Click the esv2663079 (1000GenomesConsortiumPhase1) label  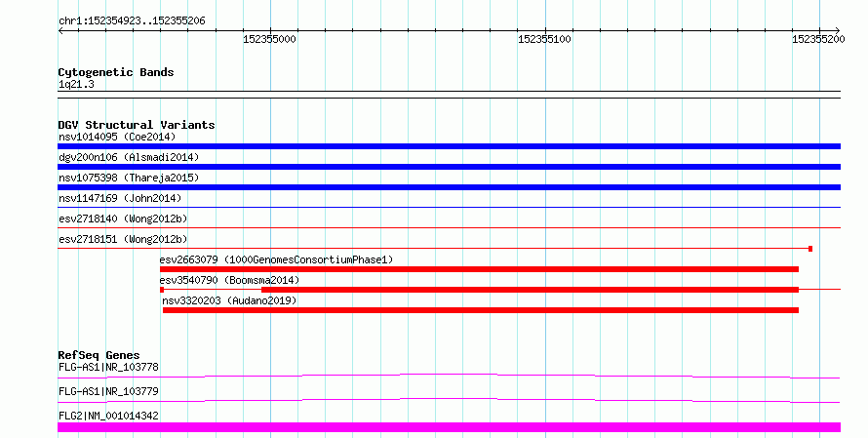[x=276, y=259]
